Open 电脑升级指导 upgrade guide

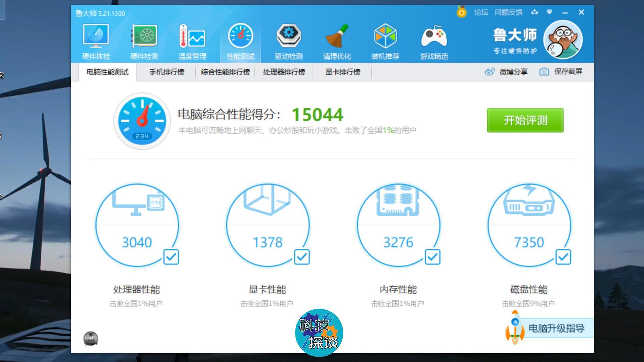[556, 328]
